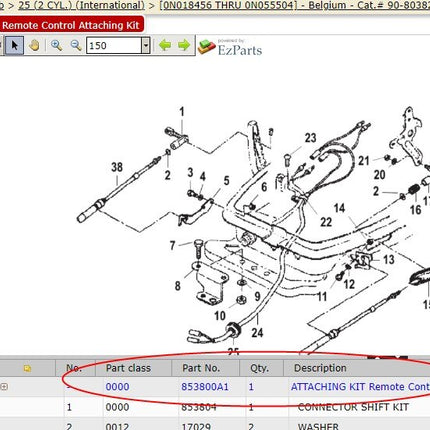Screen dimensions: 430x430
Task: Click callout number 14 in diagram
Action: (x=339, y=208)
